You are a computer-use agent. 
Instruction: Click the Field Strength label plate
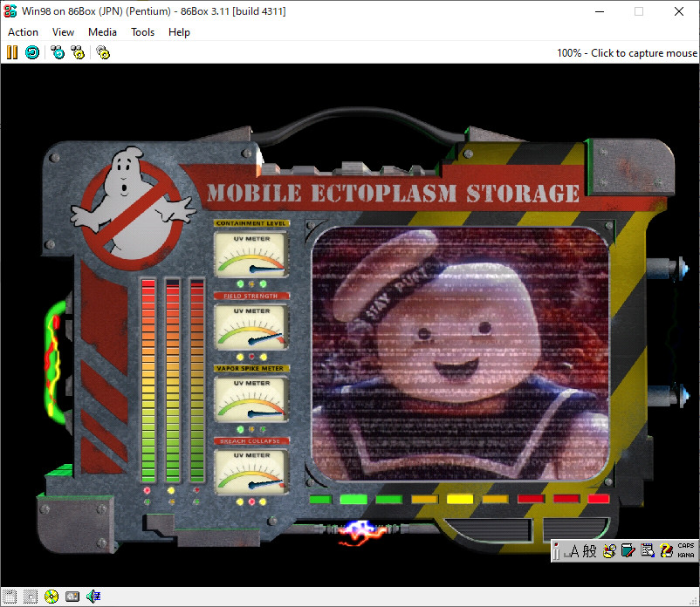point(251,296)
